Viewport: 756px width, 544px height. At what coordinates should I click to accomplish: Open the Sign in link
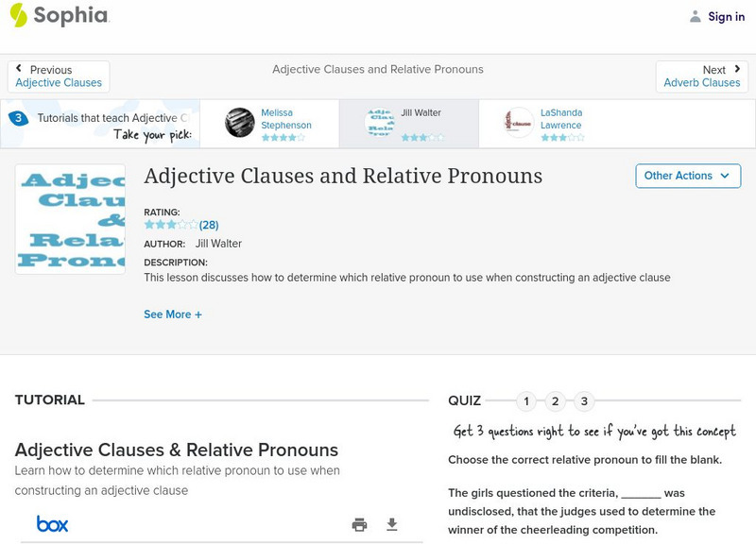click(726, 16)
